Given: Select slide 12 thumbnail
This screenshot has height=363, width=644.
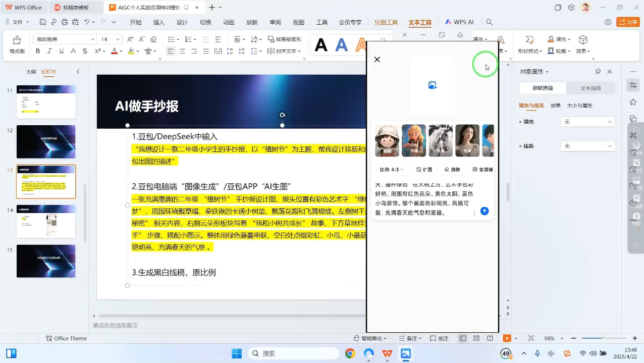Looking at the screenshot, I should tap(46, 142).
